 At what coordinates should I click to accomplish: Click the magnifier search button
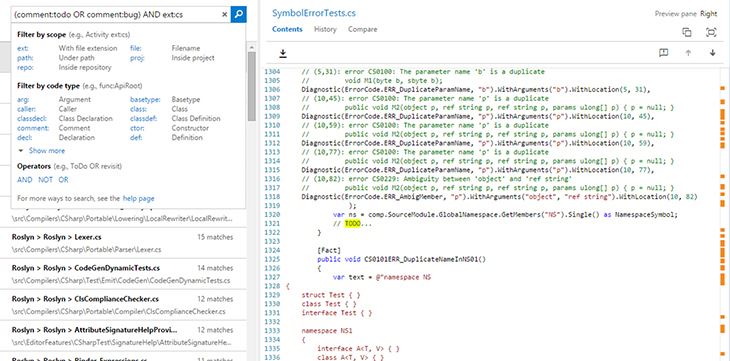pos(239,14)
